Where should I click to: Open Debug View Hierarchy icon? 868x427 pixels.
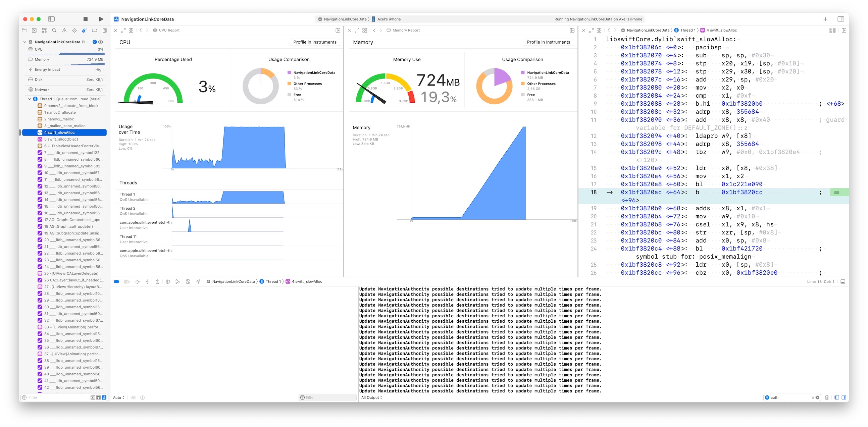[x=168, y=282]
